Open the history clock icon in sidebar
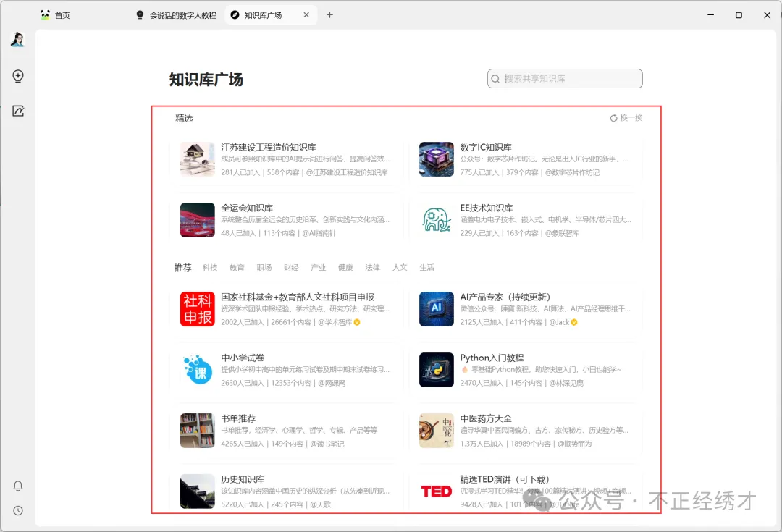 pos(18,510)
